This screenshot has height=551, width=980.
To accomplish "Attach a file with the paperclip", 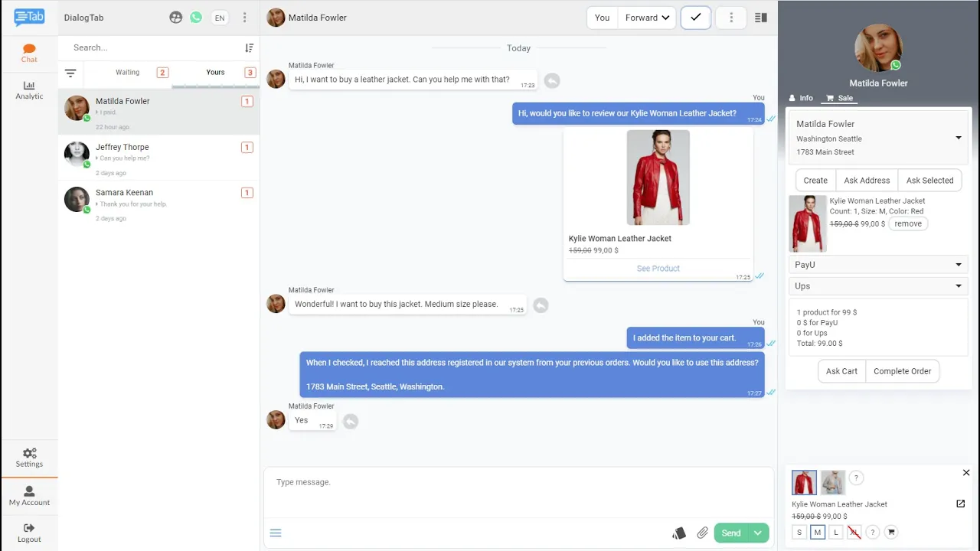I will pos(702,533).
